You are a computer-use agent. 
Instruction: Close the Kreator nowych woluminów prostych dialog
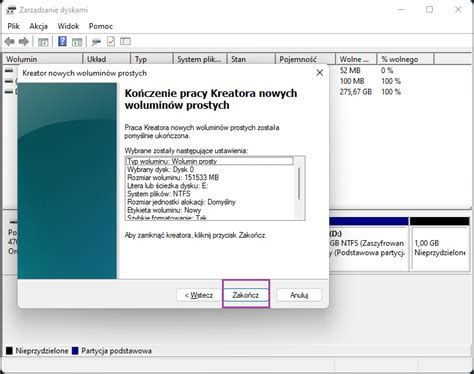click(x=319, y=73)
